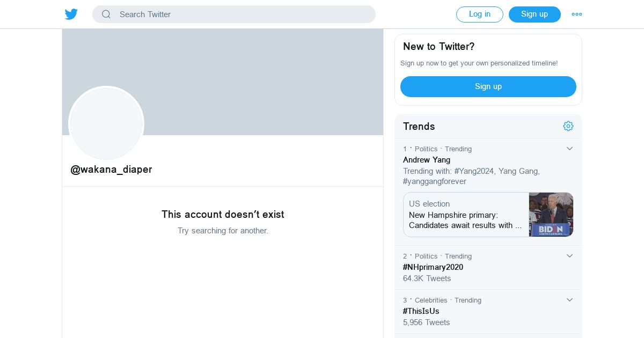
Task: Open the three-dot more menu
Action: (x=576, y=14)
